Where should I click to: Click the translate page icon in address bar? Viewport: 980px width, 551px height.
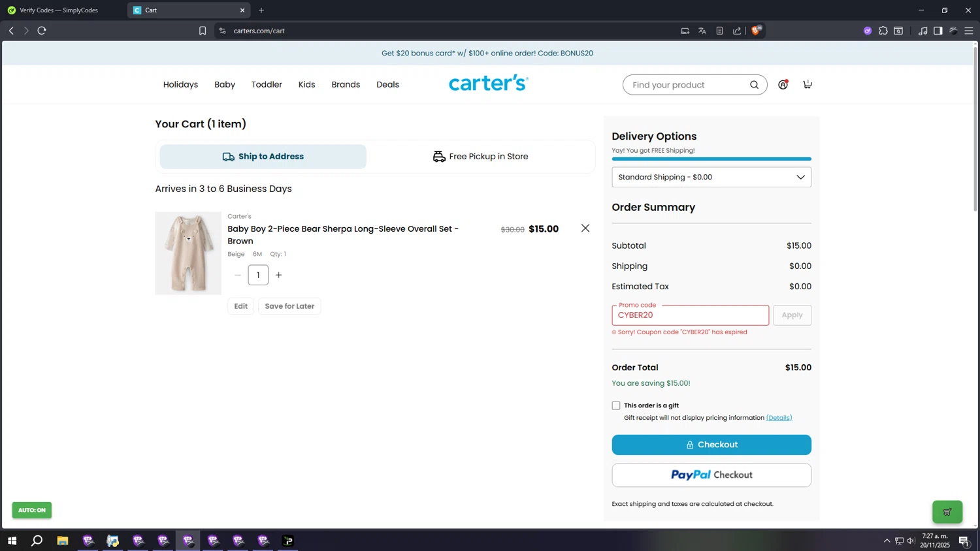(702, 31)
